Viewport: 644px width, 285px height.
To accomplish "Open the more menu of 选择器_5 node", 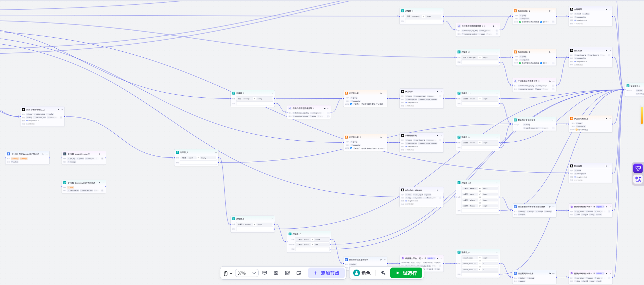I will click(272, 219).
